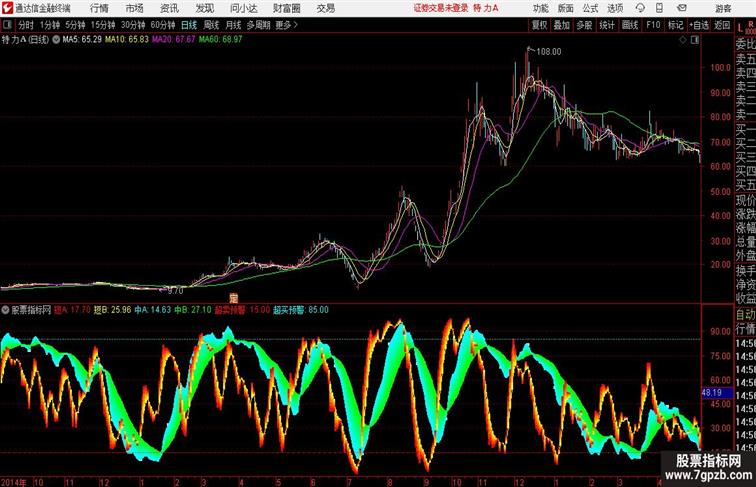Select the 日线 daily chart tab
This screenshot has width=756, height=487.
[189, 25]
